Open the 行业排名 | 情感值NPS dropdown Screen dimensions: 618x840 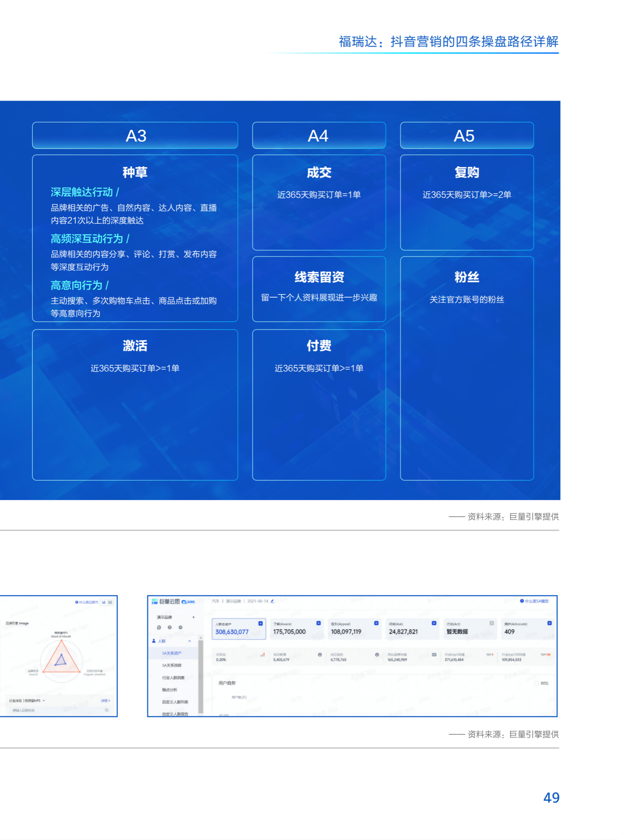click(x=27, y=701)
